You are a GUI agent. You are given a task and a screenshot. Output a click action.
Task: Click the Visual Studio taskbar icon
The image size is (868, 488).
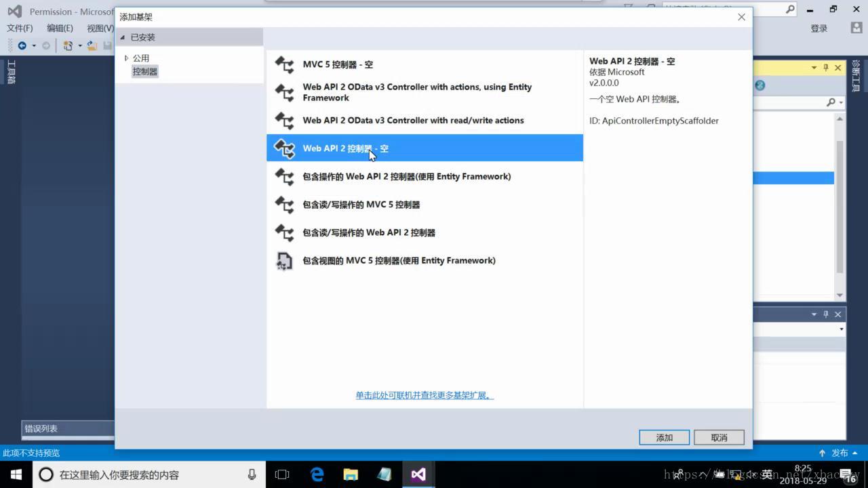coord(418,474)
